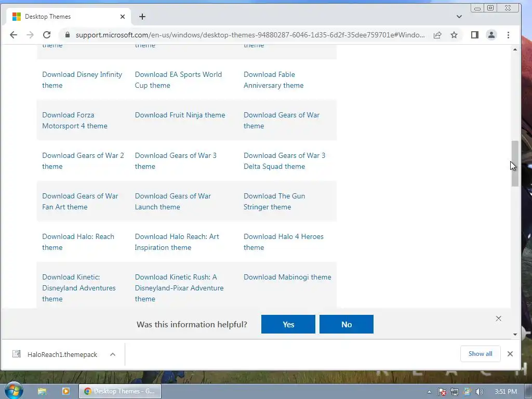
Task: Open Gears of War 3 Delta Squad theme
Action: point(284,161)
